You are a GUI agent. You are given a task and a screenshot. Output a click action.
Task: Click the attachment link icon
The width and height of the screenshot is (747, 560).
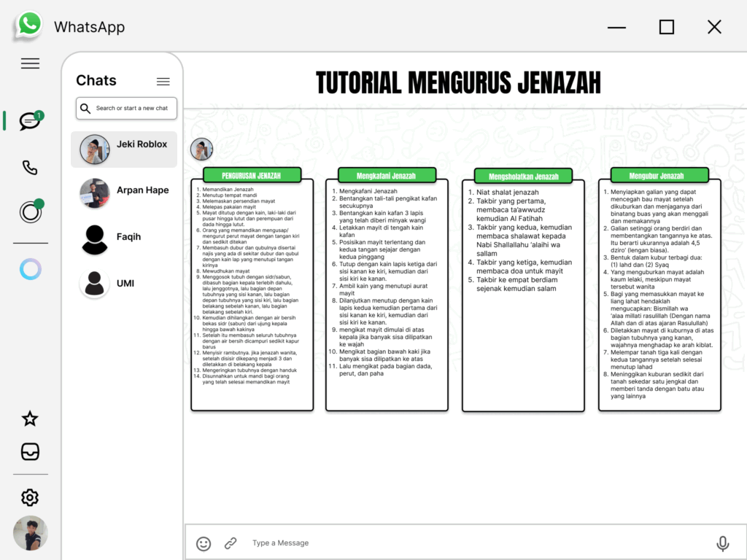(231, 543)
